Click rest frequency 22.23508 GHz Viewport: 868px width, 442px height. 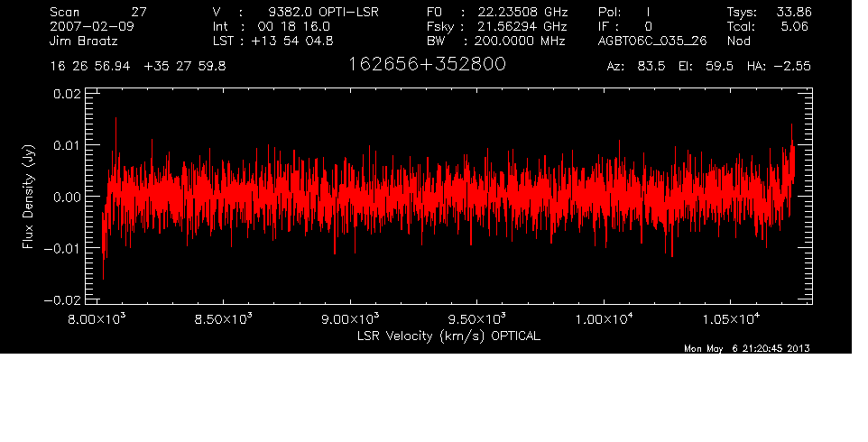pyautogui.click(x=522, y=12)
